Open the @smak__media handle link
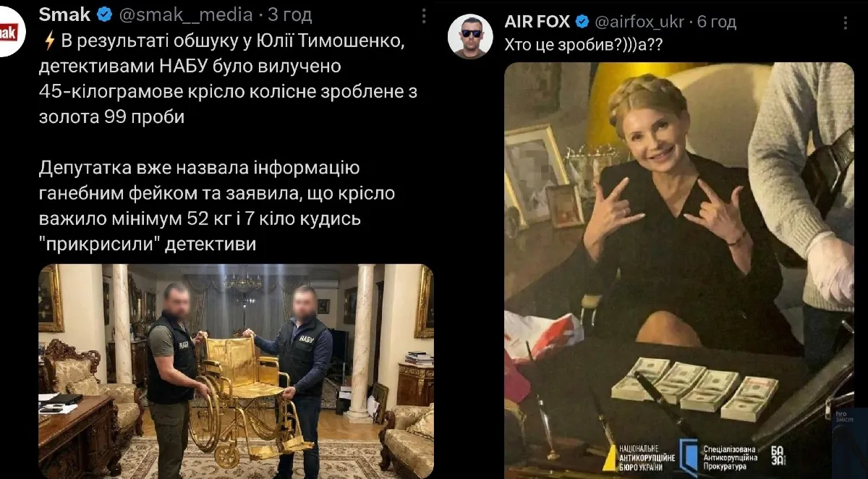868x479 pixels. (x=185, y=14)
